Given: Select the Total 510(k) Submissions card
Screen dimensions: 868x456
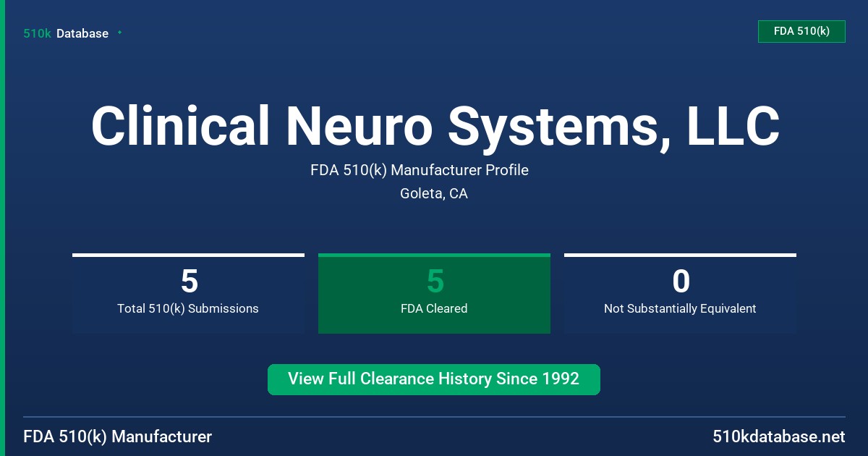Looking at the screenshot, I should pyautogui.click(x=188, y=293).
